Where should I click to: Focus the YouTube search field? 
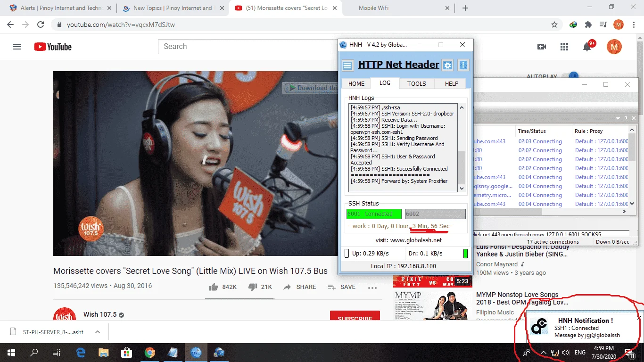point(248,47)
